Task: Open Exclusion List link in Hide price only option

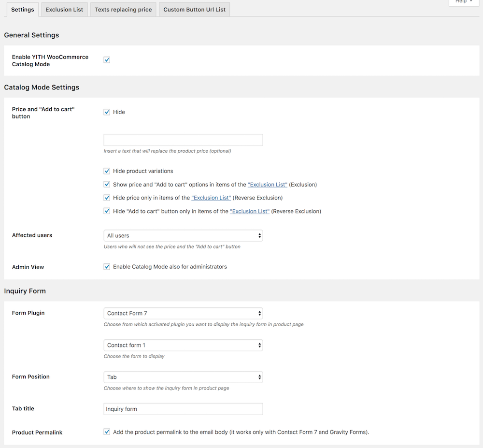Action: [211, 198]
